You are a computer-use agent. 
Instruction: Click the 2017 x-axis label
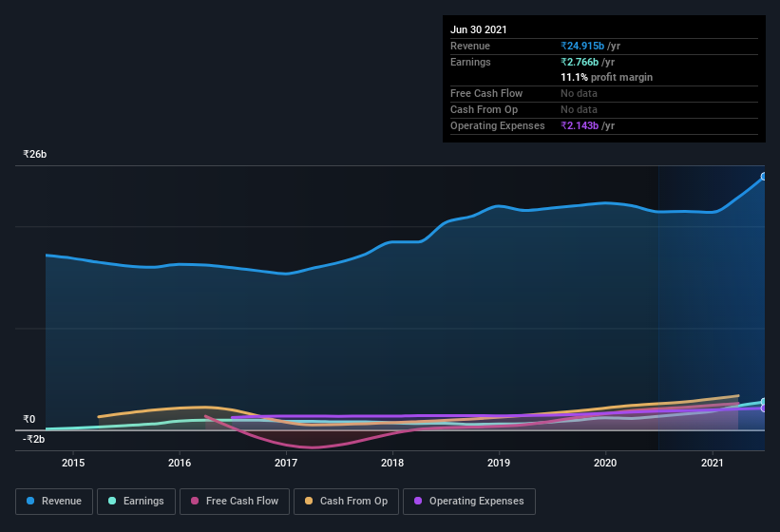click(286, 463)
